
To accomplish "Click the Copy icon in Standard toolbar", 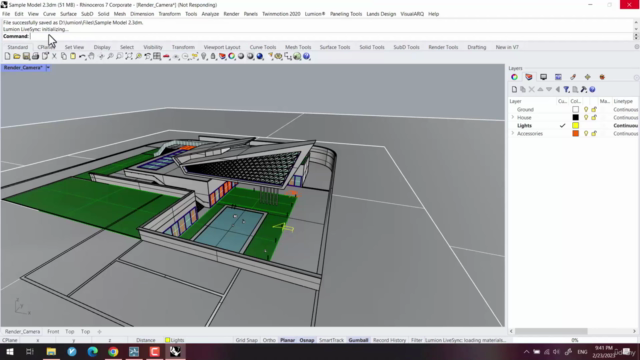I will point(64,56).
